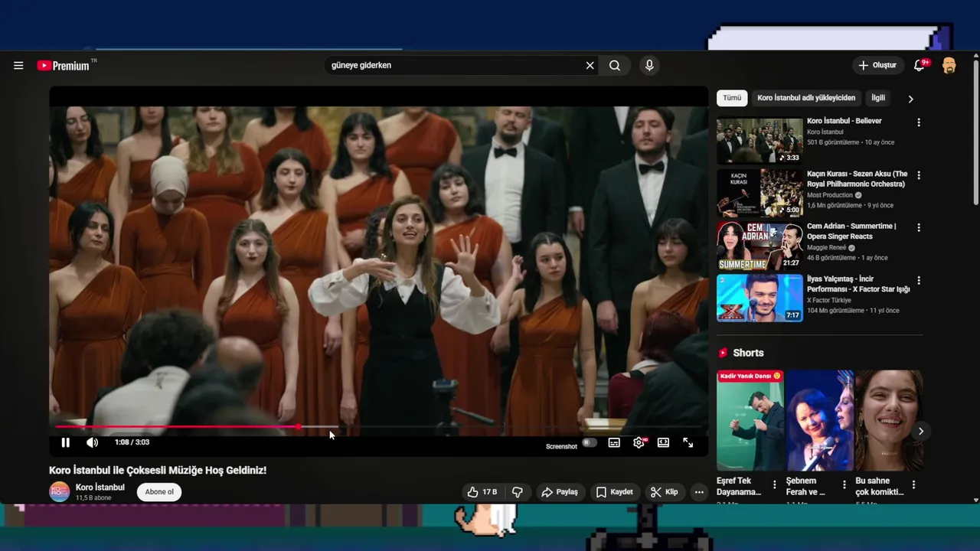Image resolution: width=980 pixels, height=551 pixels.
Task: Open Koro İstanbul channel avatar
Action: click(59, 492)
